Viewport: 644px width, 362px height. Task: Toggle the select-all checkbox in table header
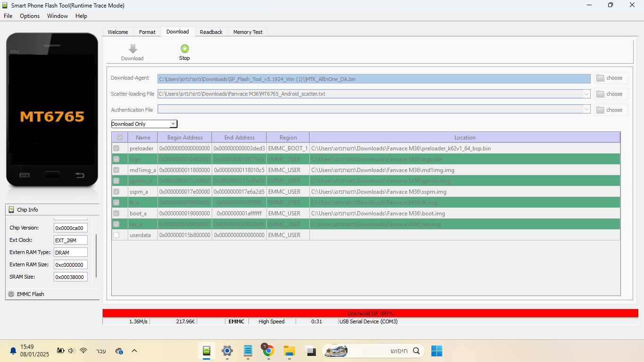(120, 138)
